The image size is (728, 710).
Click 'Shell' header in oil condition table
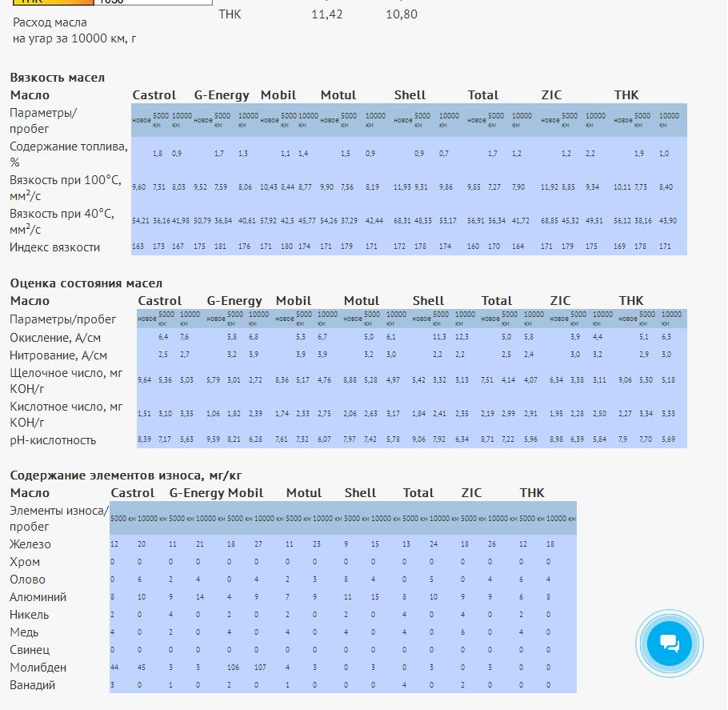[x=428, y=301]
